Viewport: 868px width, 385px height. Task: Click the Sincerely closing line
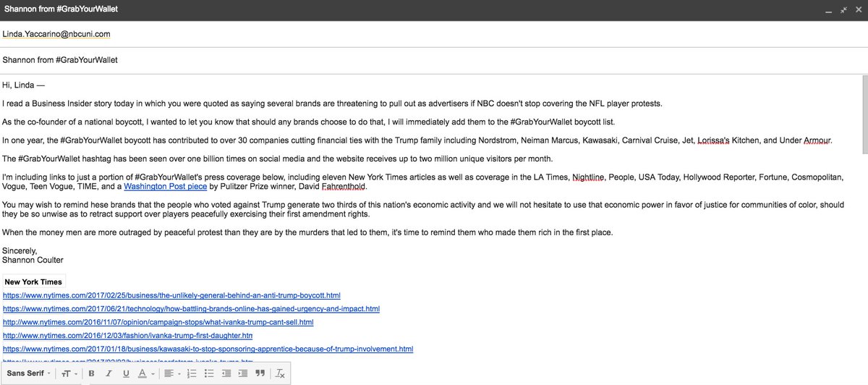tap(20, 251)
